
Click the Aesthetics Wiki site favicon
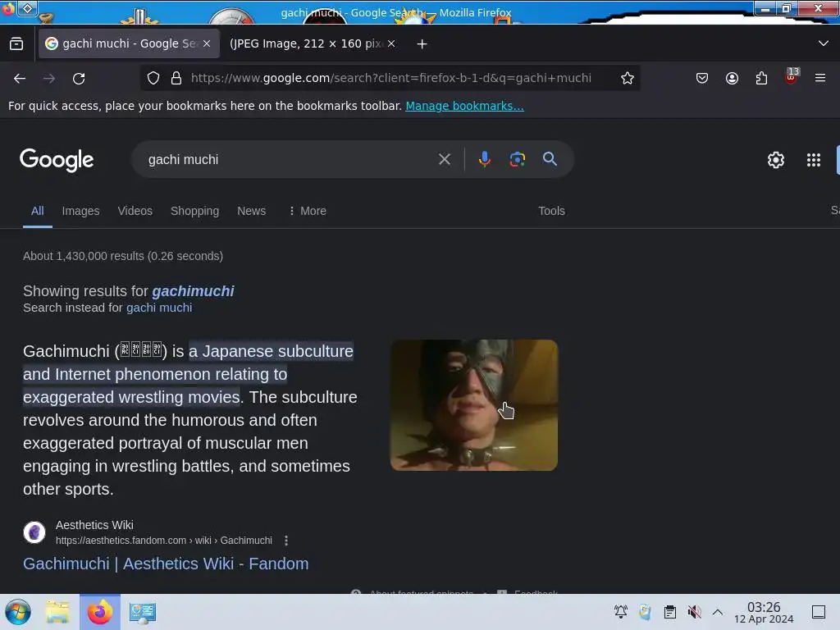click(x=34, y=532)
